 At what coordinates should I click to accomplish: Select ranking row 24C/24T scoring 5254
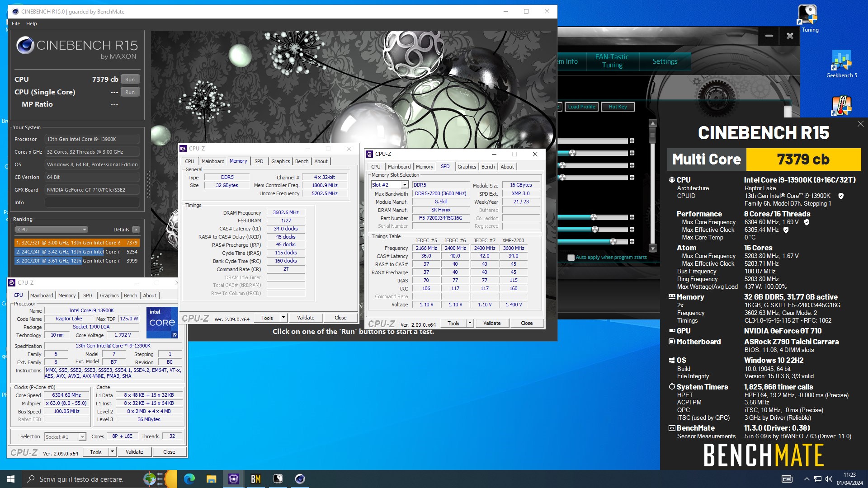tap(77, 252)
